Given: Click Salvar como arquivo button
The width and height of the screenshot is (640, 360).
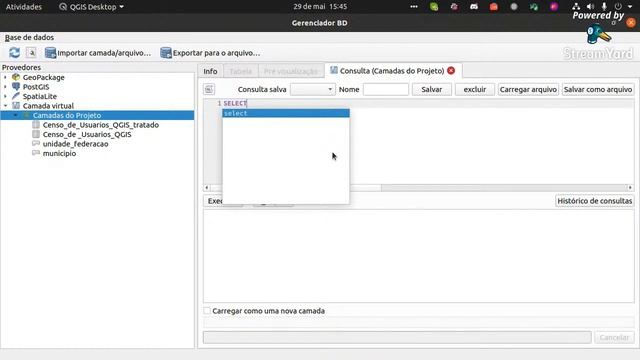Looking at the screenshot, I should (x=598, y=89).
